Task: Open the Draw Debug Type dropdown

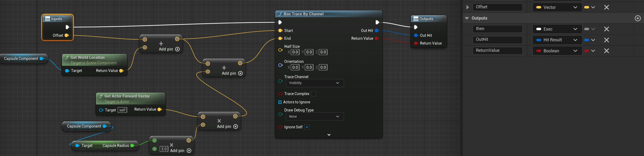Action: coord(314,117)
